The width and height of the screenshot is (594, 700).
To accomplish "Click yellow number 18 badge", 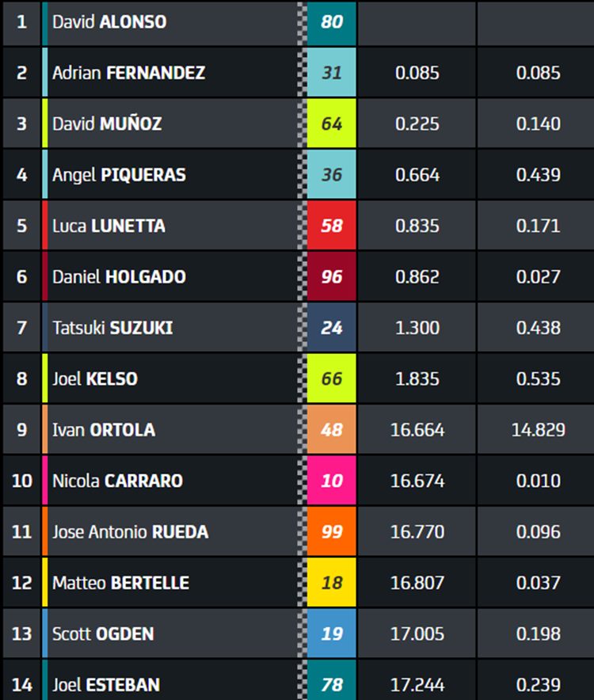I will click(x=331, y=583).
